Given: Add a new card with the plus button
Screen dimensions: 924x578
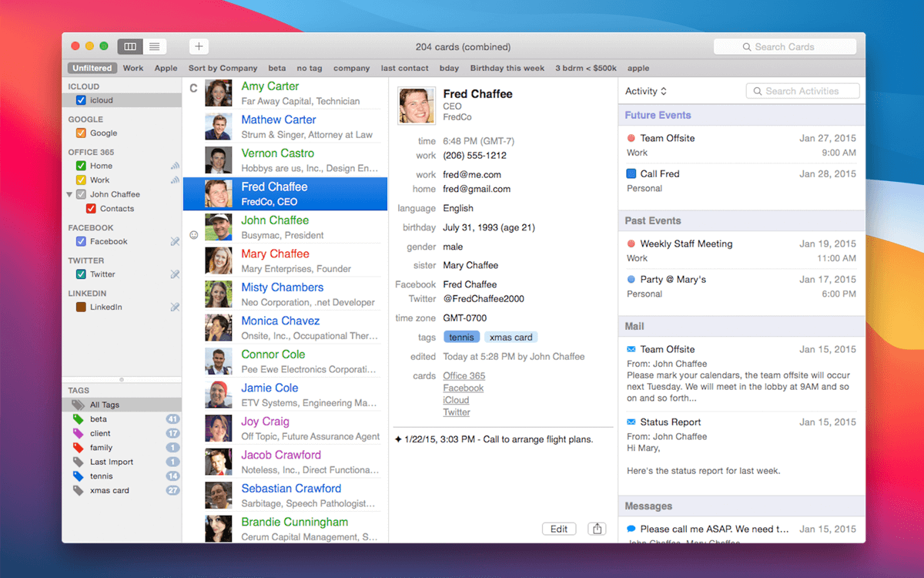Looking at the screenshot, I should coord(199,47).
